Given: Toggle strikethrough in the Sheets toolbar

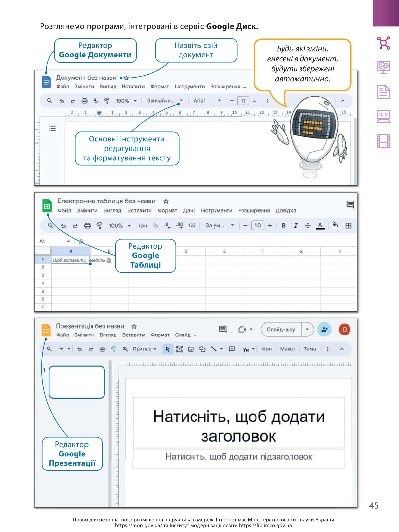Looking at the screenshot, I should click(307, 226).
